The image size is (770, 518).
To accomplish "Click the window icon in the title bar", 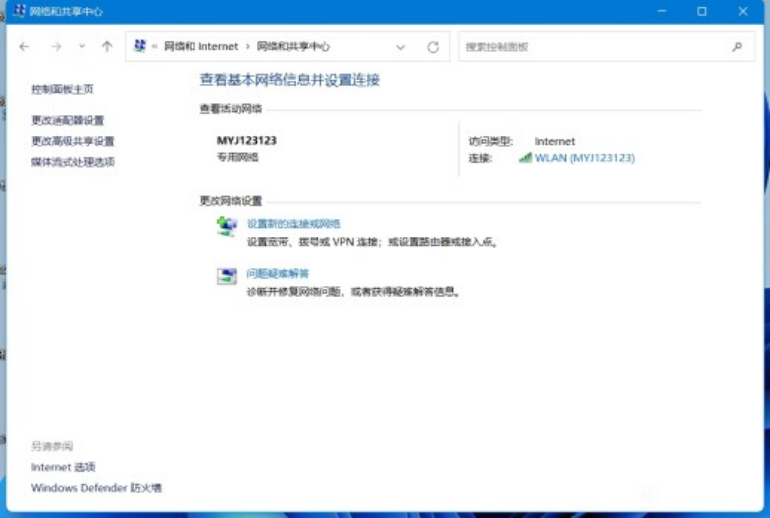I will [x=17, y=12].
